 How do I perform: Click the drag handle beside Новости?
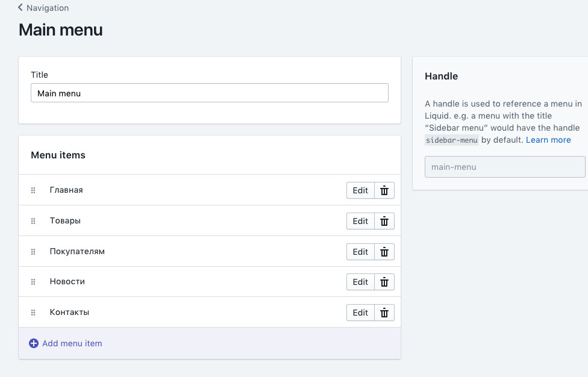tap(34, 282)
